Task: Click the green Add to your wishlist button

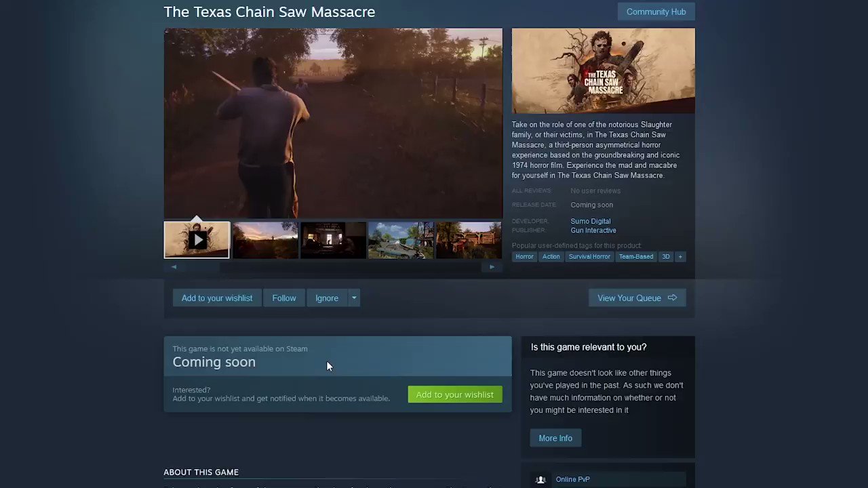Action: (x=455, y=394)
